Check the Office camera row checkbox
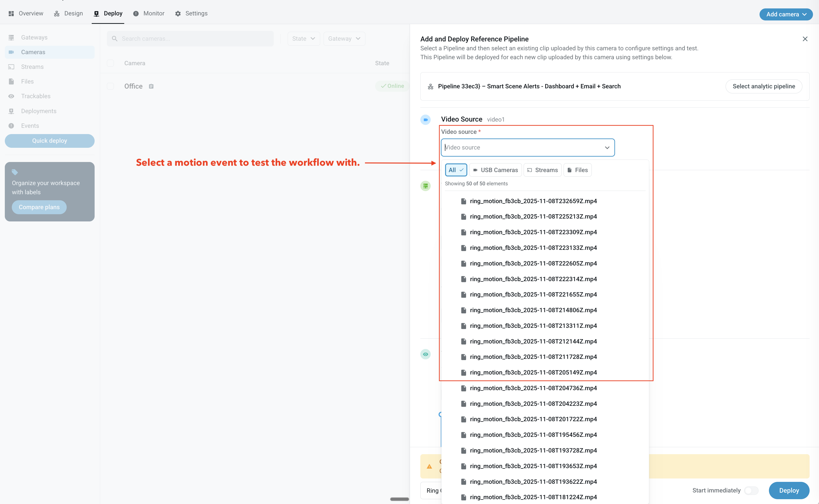819x504 pixels. tap(110, 86)
